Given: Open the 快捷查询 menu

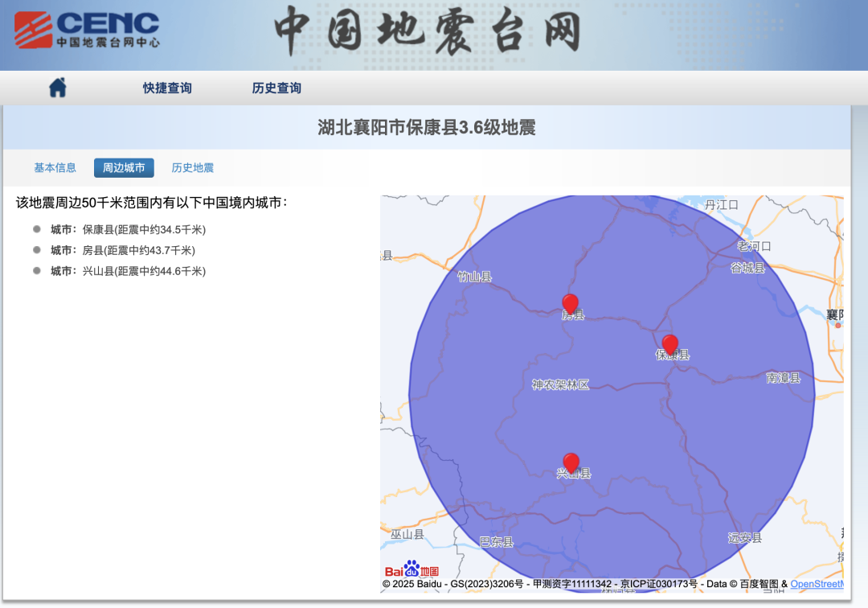Looking at the screenshot, I should (167, 88).
